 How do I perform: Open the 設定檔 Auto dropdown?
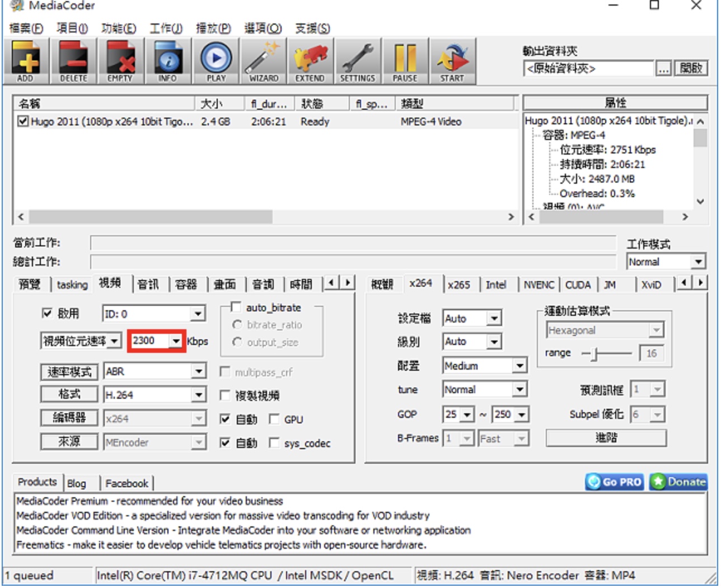(x=472, y=318)
